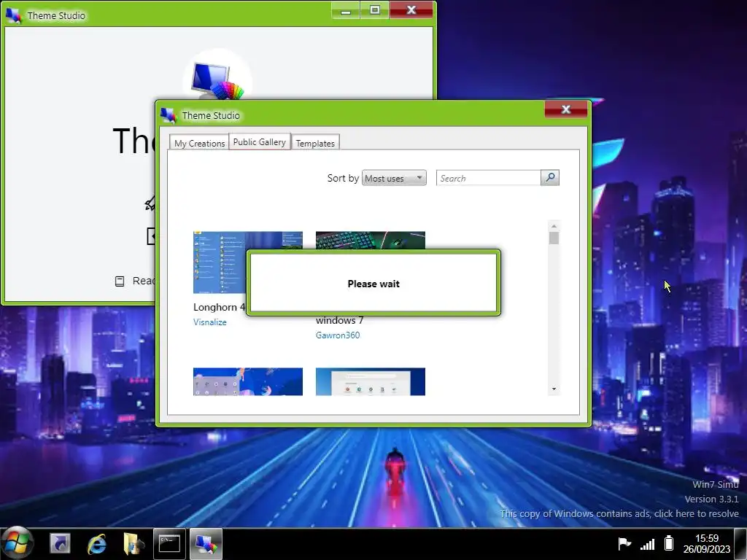The width and height of the screenshot is (747, 560).
Task: Select the windows 7 theme title
Action: click(340, 321)
